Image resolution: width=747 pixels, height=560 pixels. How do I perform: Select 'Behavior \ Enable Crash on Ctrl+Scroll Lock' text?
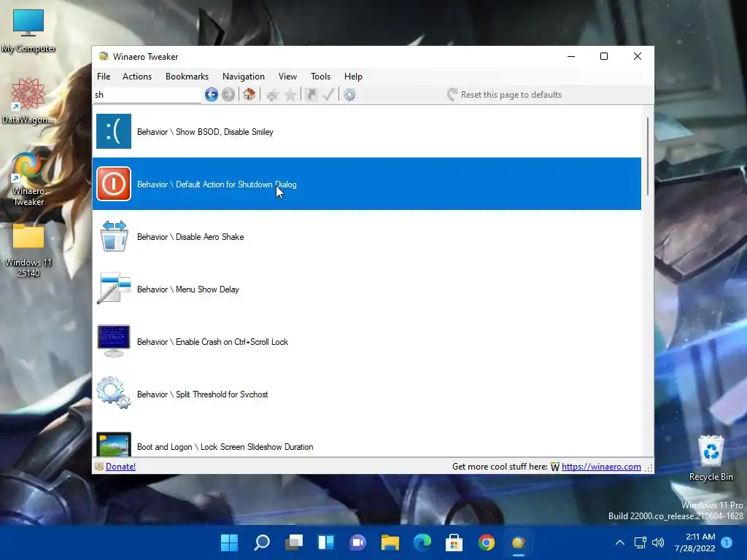pos(213,342)
